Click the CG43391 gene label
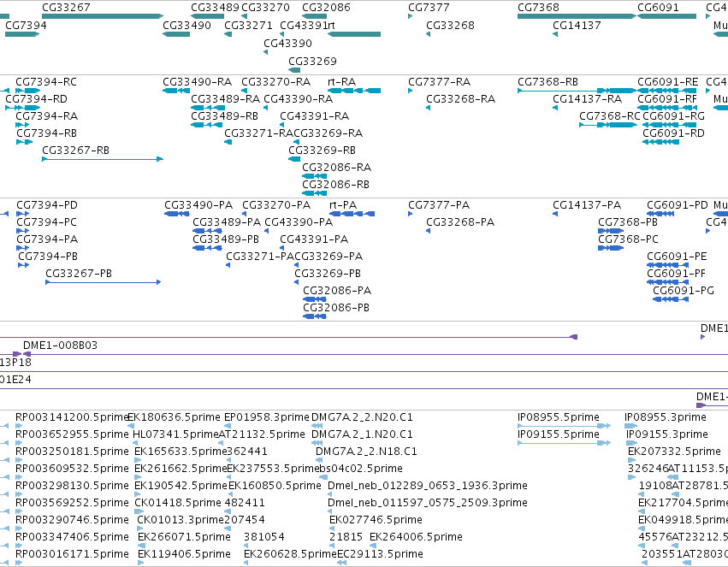The height and width of the screenshot is (567, 728). [x=304, y=25]
